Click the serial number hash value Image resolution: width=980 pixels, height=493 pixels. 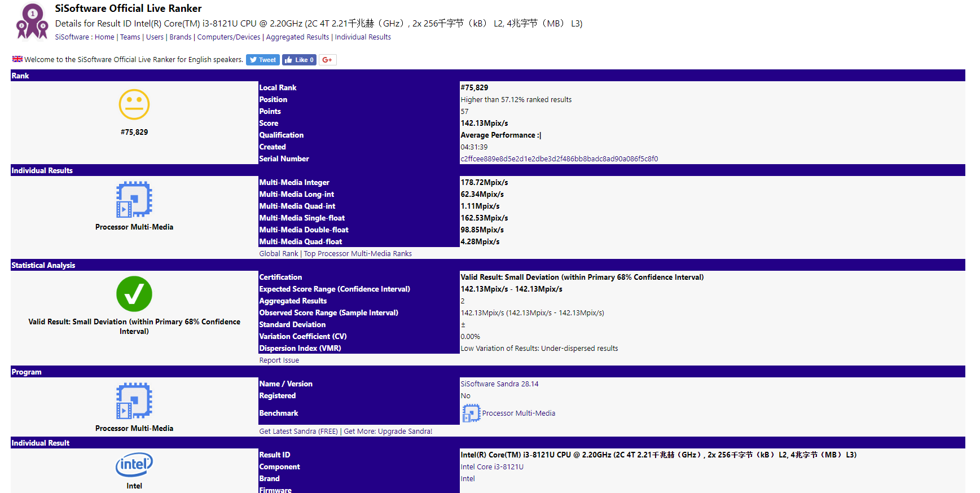tap(559, 159)
